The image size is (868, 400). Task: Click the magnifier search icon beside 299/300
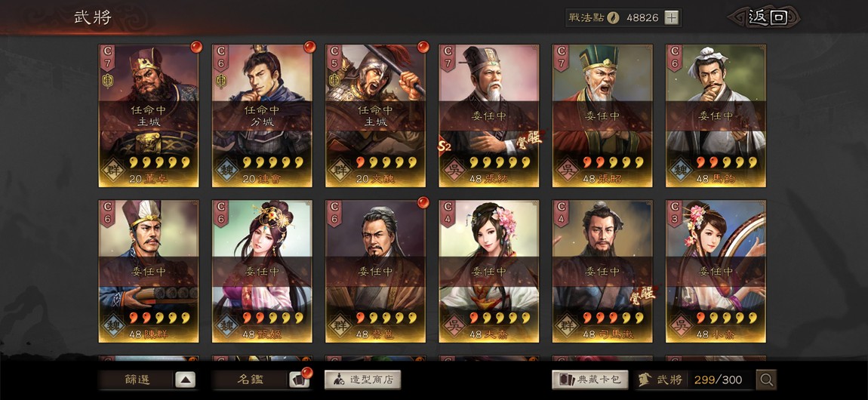pos(767,380)
